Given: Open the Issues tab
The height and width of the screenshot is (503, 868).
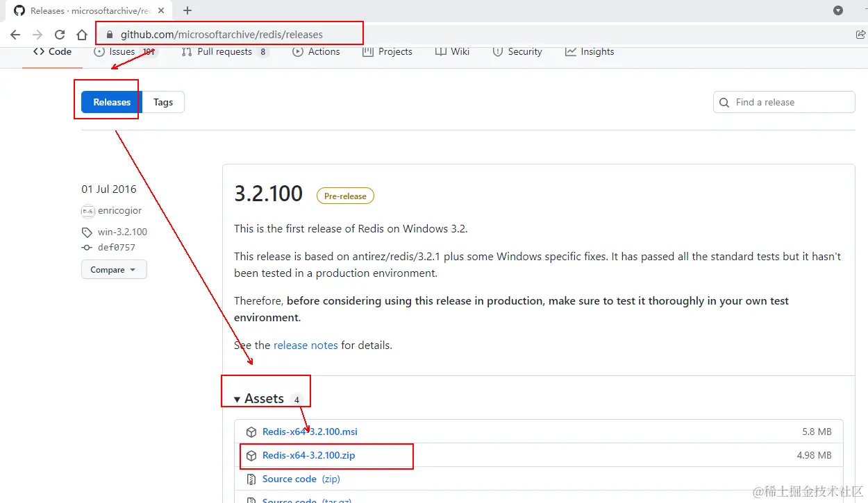Looking at the screenshot, I should click(x=126, y=51).
